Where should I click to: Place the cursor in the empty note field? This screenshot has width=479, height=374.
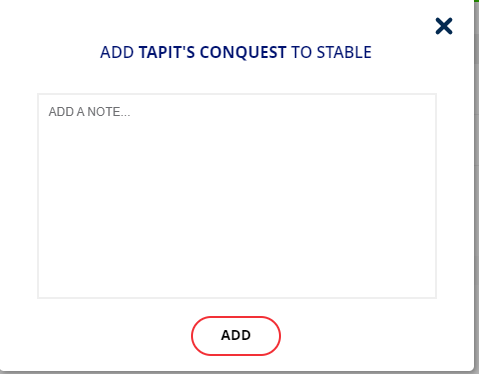(x=237, y=196)
